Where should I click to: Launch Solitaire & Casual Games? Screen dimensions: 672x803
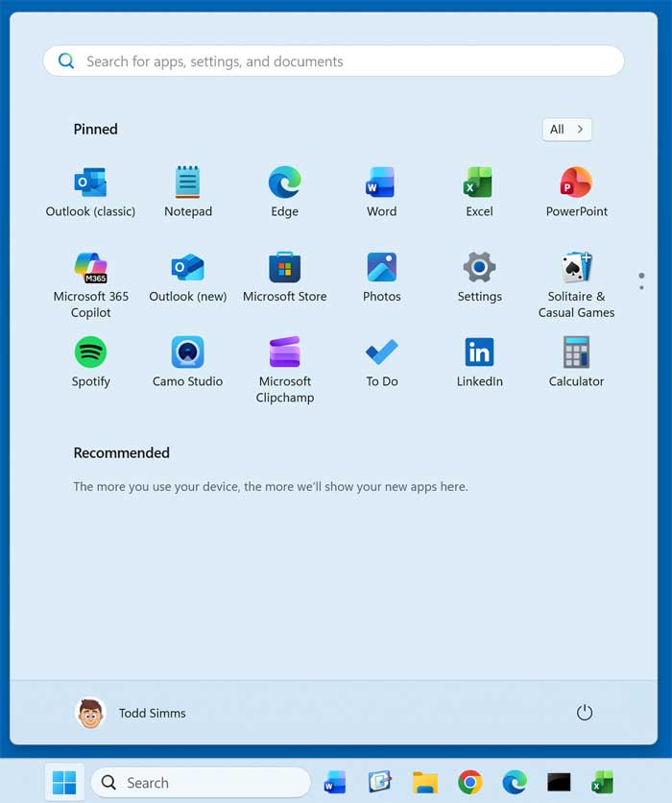(x=576, y=285)
